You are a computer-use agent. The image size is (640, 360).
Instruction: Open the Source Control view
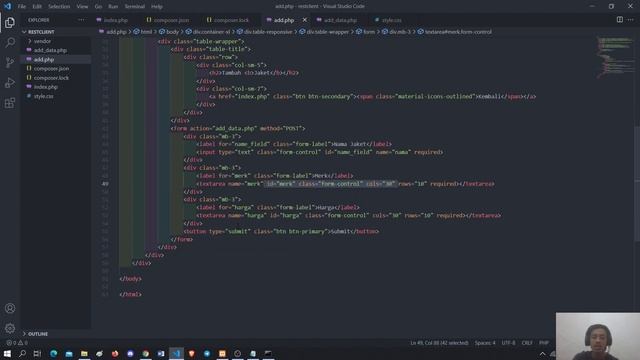[x=10, y=62]
